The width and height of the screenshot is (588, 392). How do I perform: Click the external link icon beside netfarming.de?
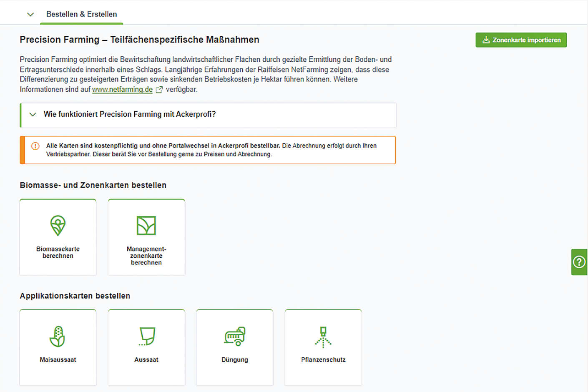click(x=159, y=90)
